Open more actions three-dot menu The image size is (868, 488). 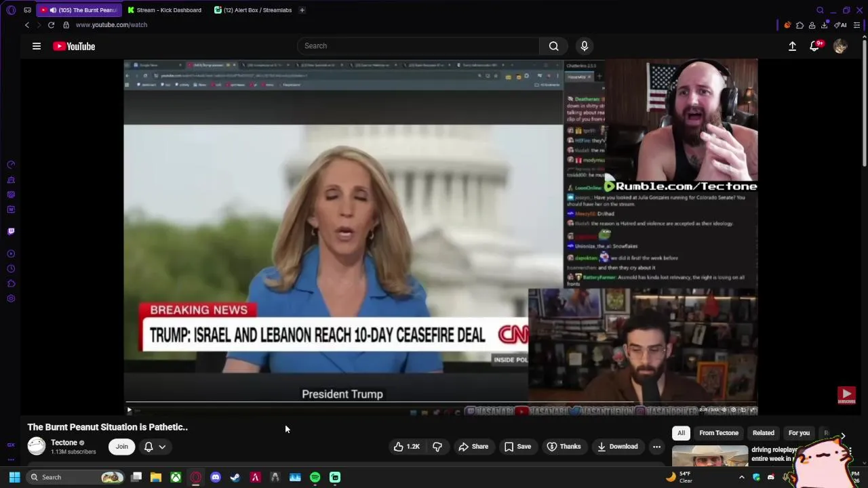[656, 447]
